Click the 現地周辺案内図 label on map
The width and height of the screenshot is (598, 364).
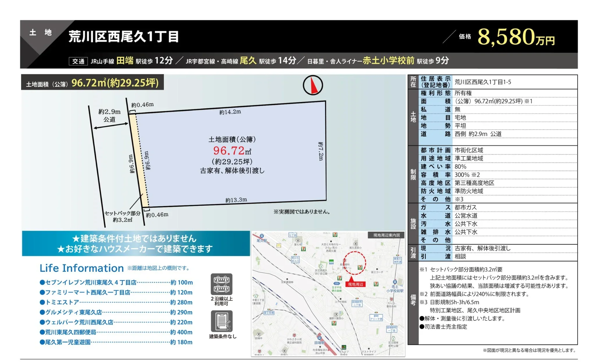[x=386, y=235]
